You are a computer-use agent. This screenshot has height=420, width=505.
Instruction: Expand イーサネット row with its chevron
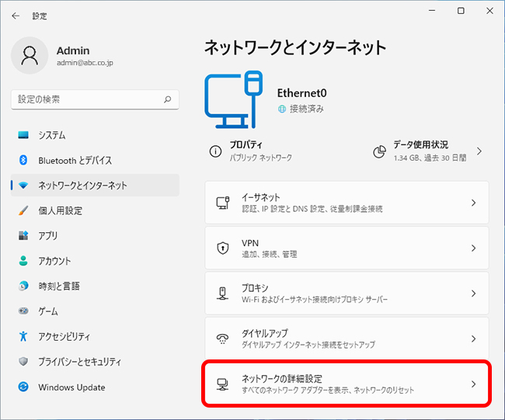473,203
